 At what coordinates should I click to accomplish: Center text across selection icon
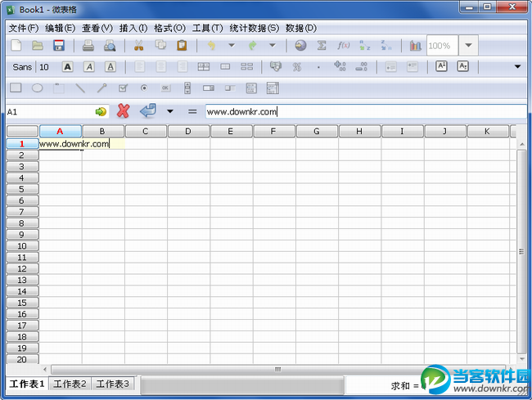pyautogui.click(x=204, y=66)
